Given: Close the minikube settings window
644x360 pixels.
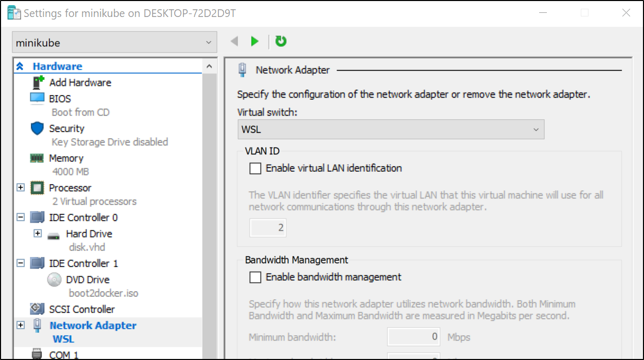Looking at the screenshot, I should [626, 13].
